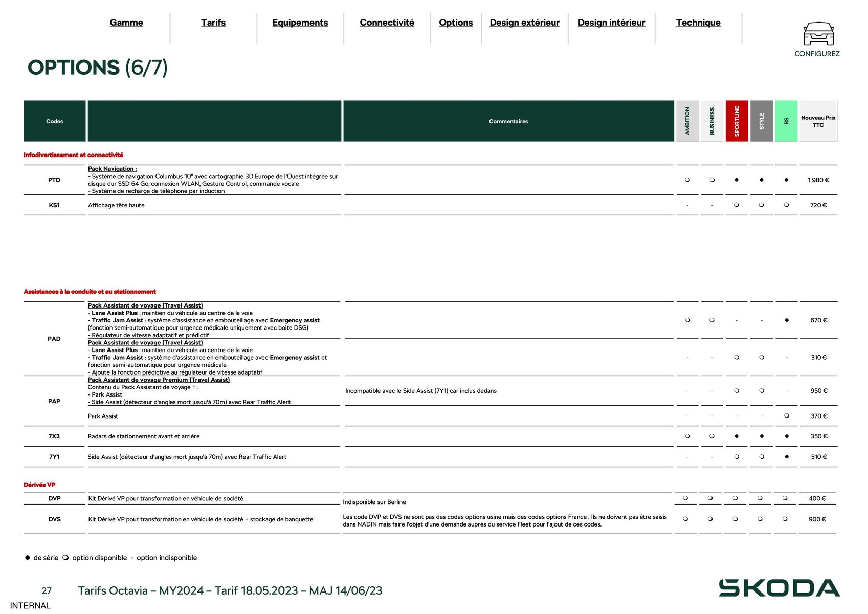Click option code DVP
Viewport: 868px width, 614px height.
55,498
